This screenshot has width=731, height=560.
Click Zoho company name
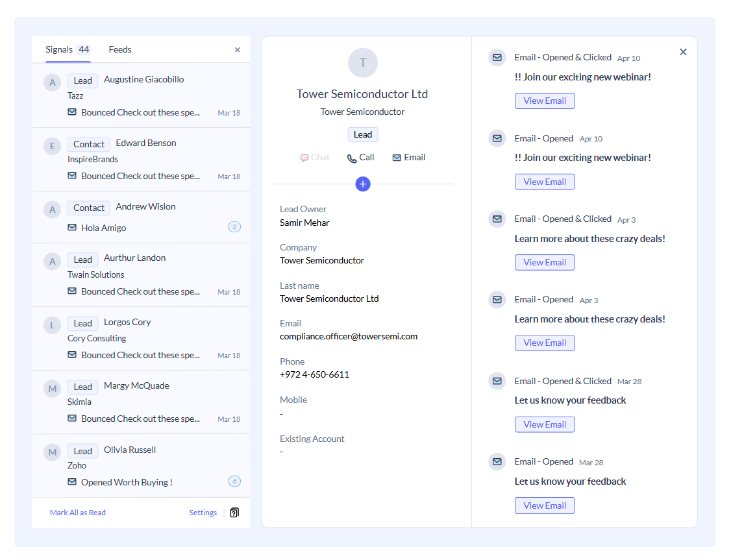click(x=77, y=465)
